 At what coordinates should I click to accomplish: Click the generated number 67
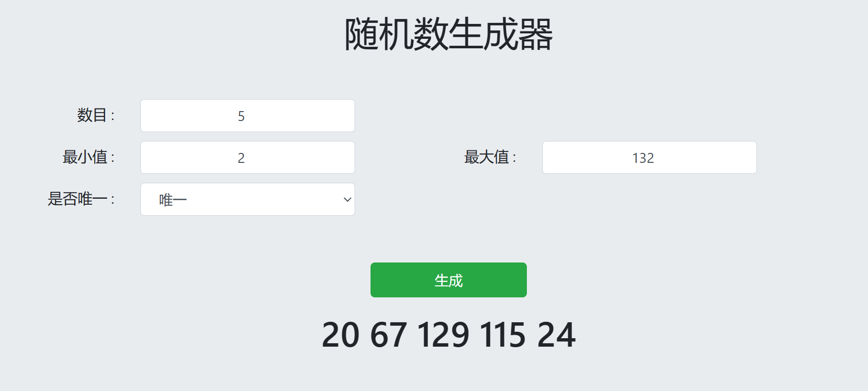tap(388, 335)
